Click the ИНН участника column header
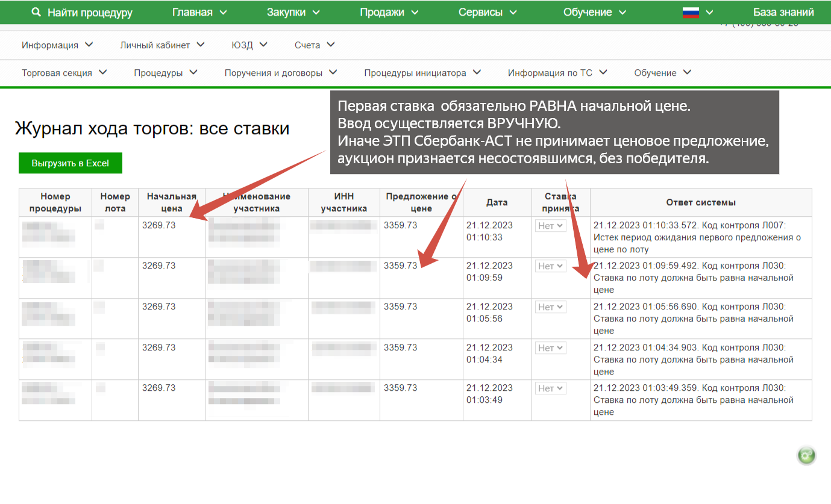This screenshot has height=504, width=831. (344, 202)
